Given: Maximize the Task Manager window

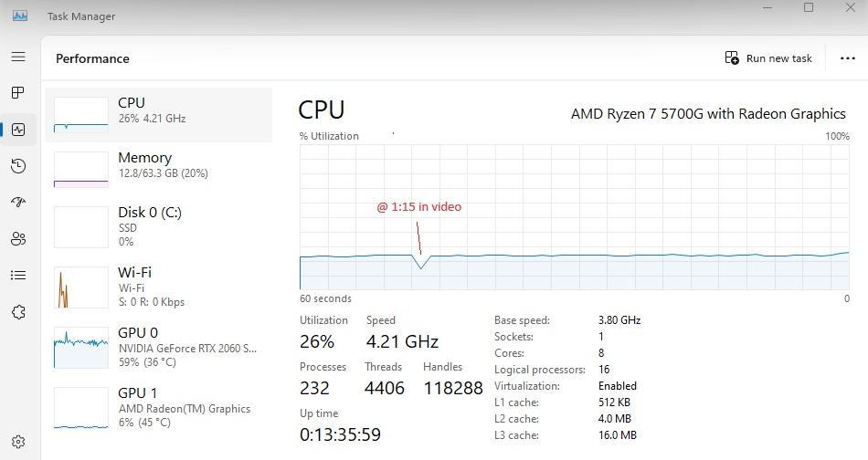Looking at the screenshot, I should [809, 8].
